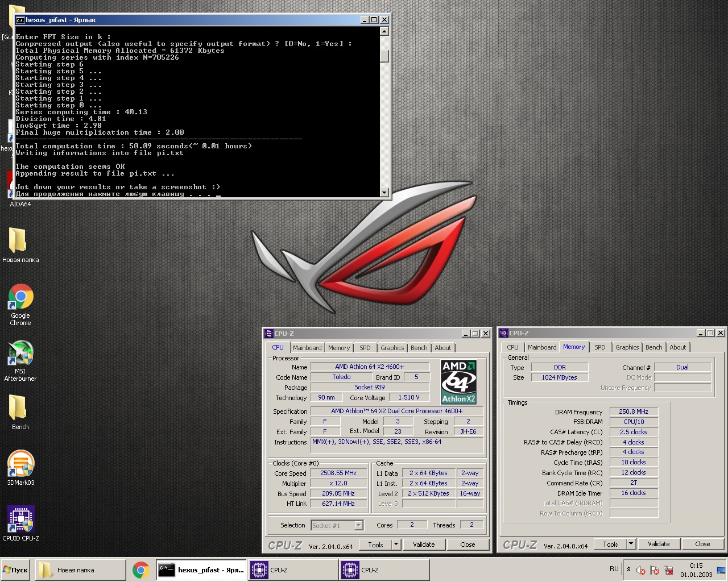Click the CPU-Z title icon in the Memory window
Image resolution: width=728 pixels, height=582 pixels.
point(504,333)
